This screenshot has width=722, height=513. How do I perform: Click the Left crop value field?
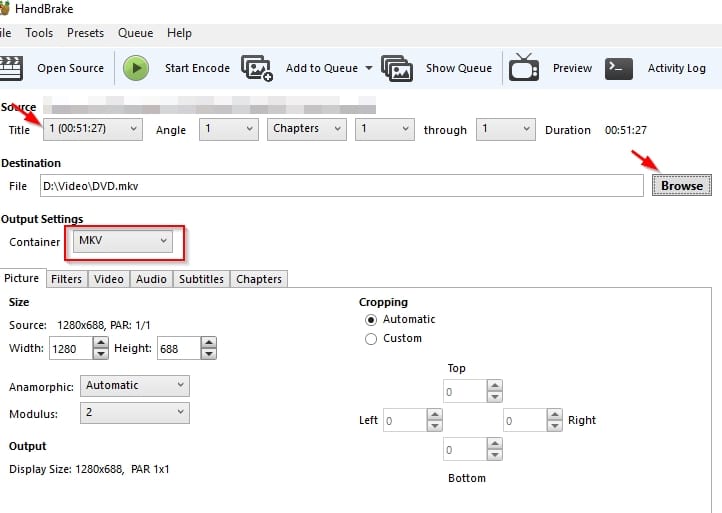click(405, 420)
